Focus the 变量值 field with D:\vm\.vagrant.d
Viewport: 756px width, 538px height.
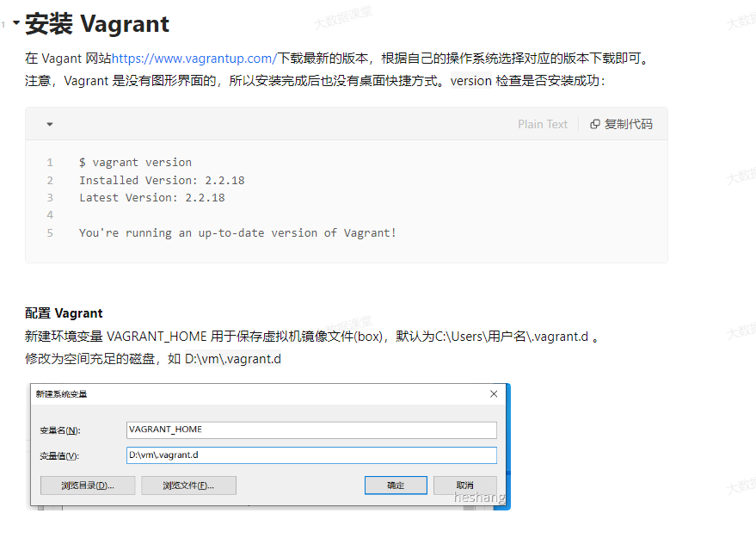[x=311, y=455]
